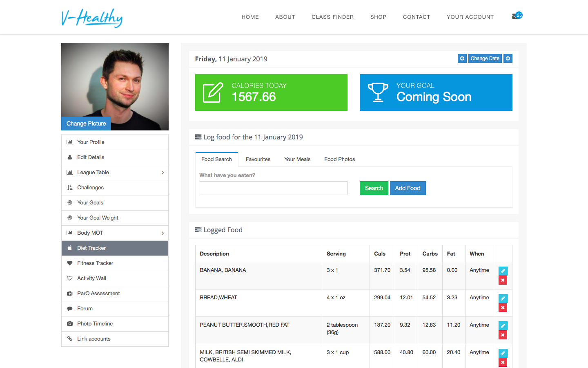Open the SHOP nav item
The width and height of the screenshot is (588, 368).
(379, 17)
